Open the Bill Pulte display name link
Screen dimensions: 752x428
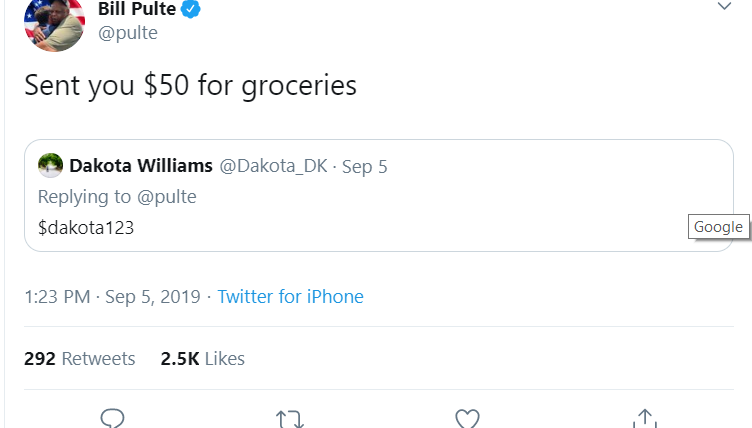136,10
